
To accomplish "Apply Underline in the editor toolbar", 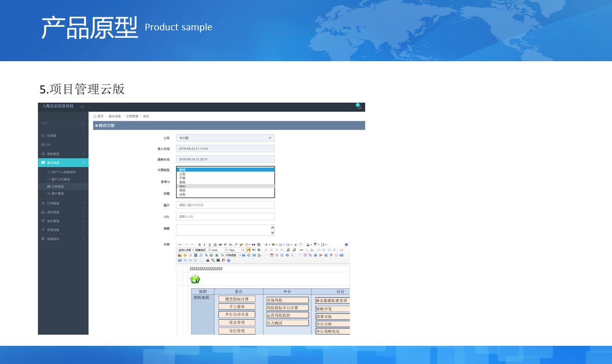I will click(210, 245).
